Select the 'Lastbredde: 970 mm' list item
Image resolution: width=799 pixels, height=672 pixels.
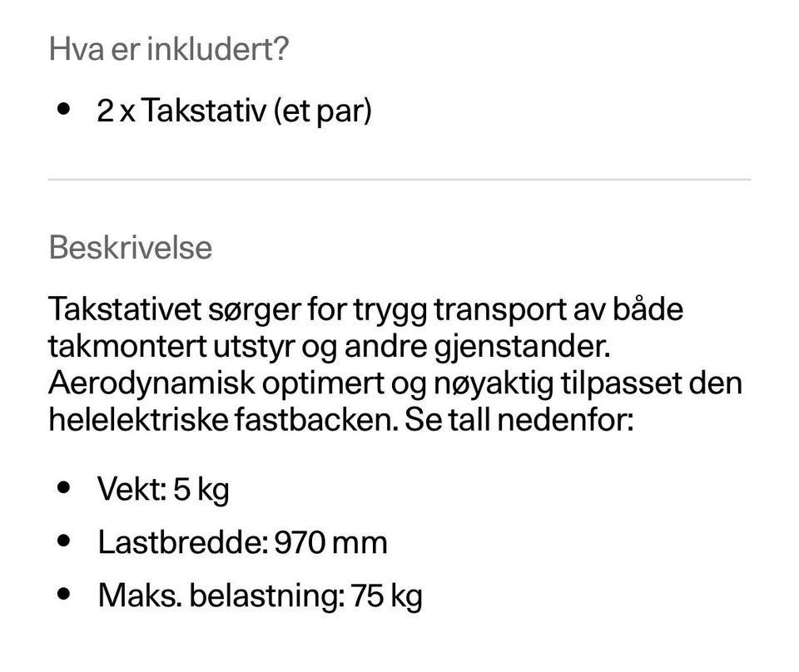pyautogui.click(x=242, y=542)
